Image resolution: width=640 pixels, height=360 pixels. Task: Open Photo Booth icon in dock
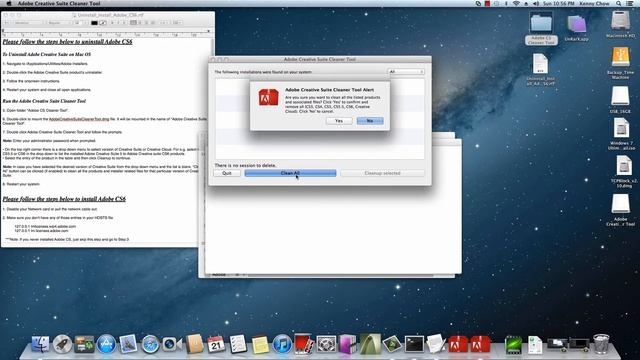(x=304, y=344)
